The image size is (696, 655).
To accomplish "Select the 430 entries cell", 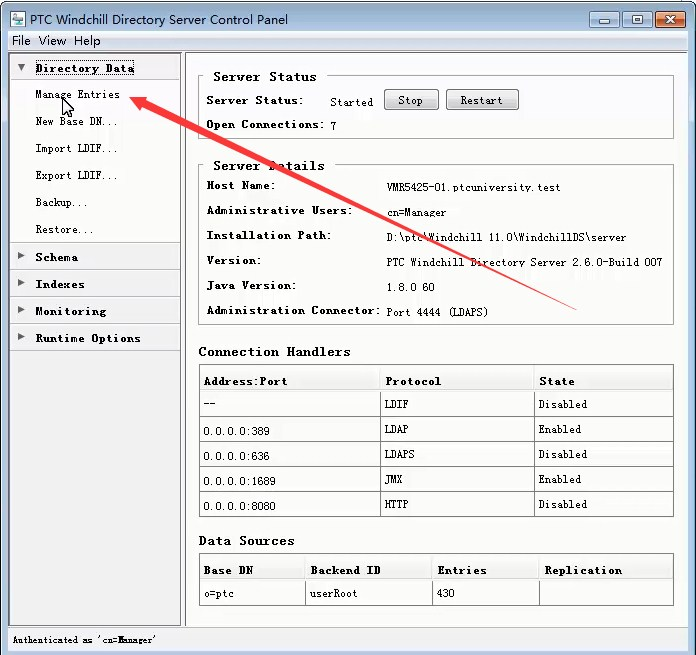I will pos(486,593).
